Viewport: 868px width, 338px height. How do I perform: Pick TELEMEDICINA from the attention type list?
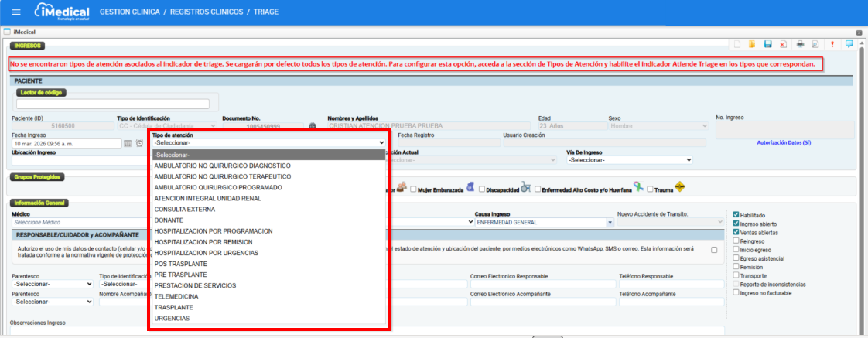click(176, 296)
